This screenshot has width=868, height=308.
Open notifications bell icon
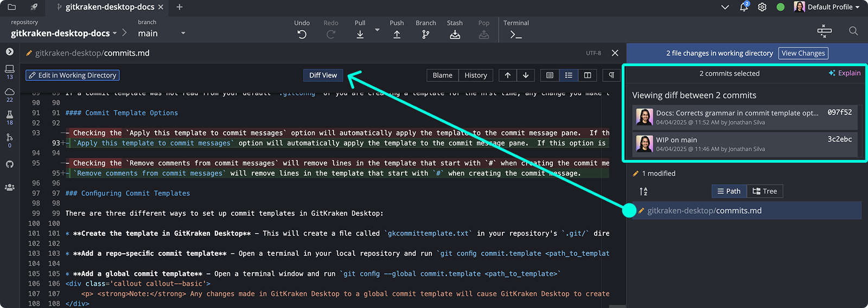click(x=744, y=7)
